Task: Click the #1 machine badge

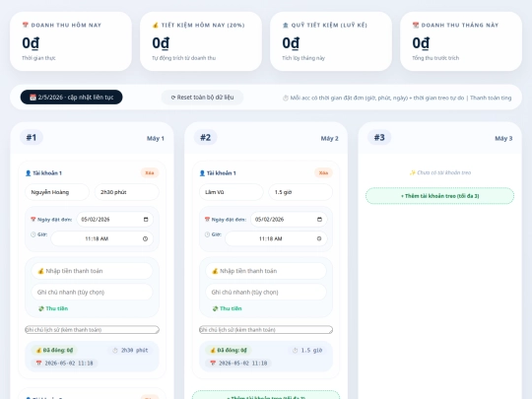Action: pyautogui.click(x=32, y=137)
